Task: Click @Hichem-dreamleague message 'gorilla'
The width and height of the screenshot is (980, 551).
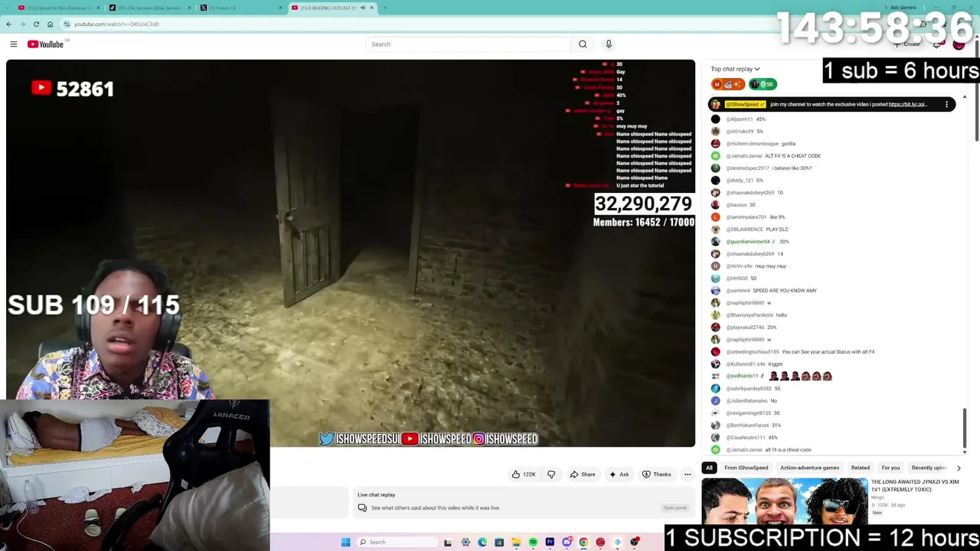Action: tap(789, 144)
